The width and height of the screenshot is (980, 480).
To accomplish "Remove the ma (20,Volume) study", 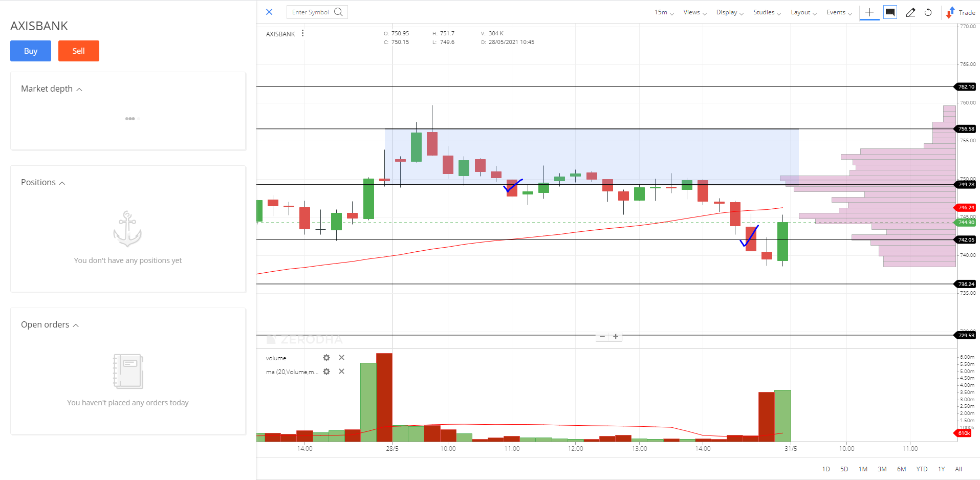I will [x=341, y=372].
